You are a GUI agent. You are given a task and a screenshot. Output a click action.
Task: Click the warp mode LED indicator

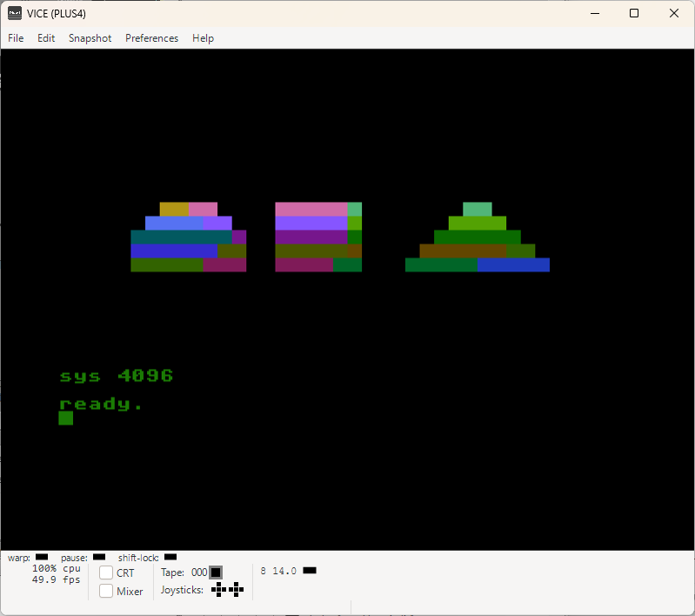pyautogui.click(x=42, y=557)
